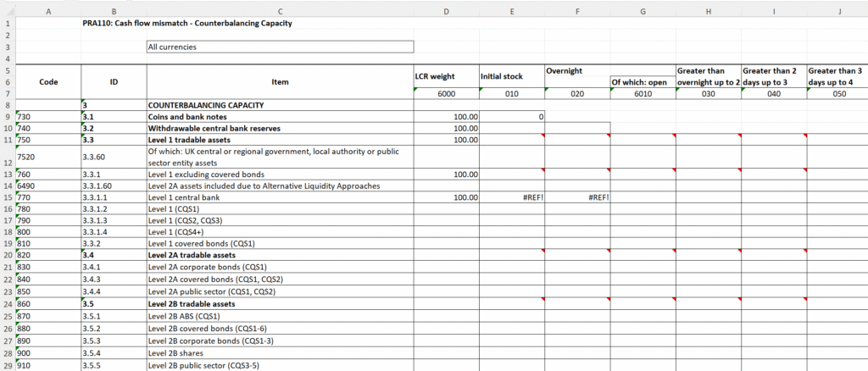Image resolution: width=868 pixels, height=371 pixels.
Task: Click row 15 header
Action: pyautogui.click(x=7, y=197)
